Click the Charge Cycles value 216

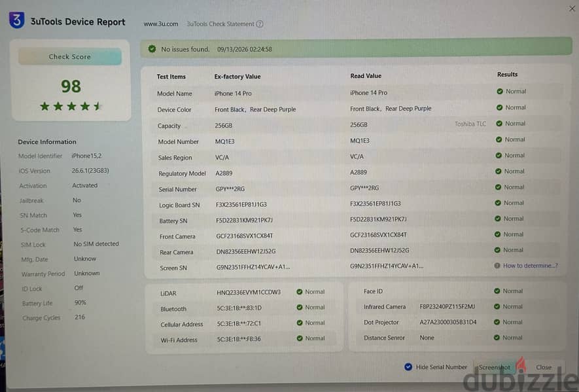pos(79,317)
